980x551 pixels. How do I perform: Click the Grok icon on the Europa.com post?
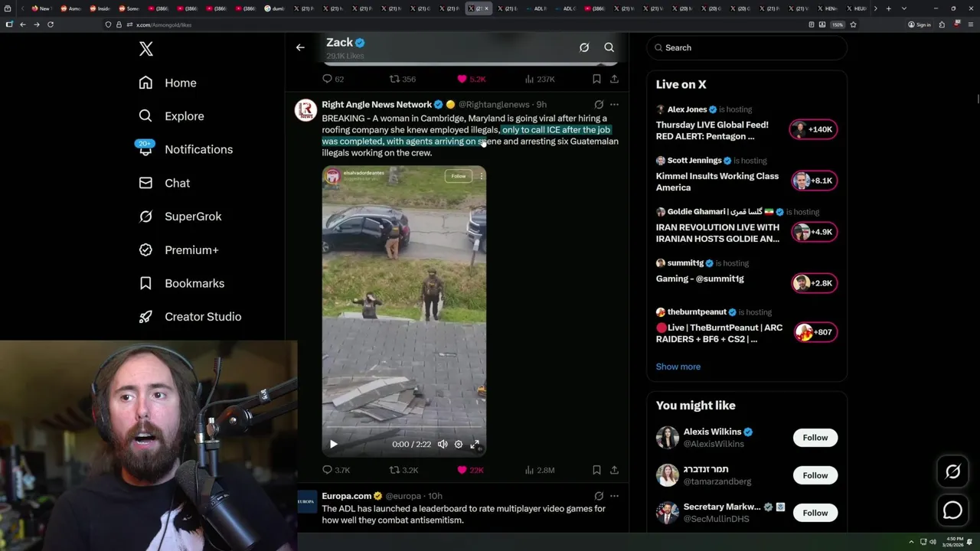point(599,496)
